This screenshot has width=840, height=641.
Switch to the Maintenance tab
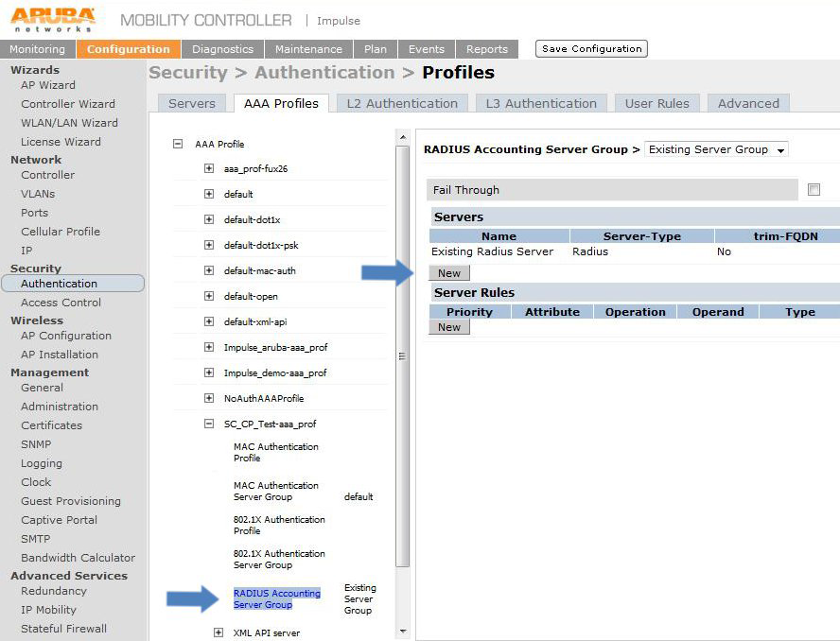(x=308, y=49)
